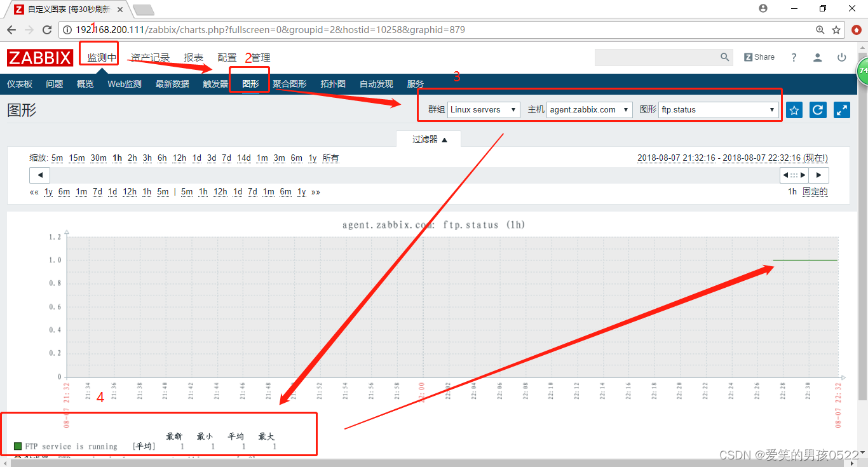This screenshot has height=467, width=868.
Task: Select the 自定义图表 browser tab
Action: coord(70,9)
